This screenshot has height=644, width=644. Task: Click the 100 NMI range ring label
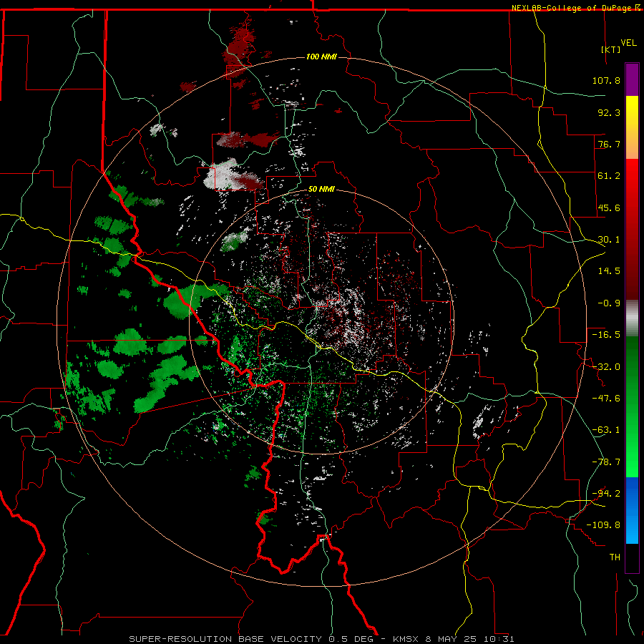click(x=321, y=57)
